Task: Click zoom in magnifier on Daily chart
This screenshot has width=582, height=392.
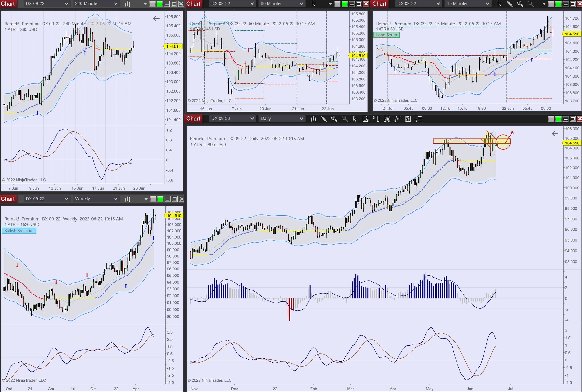Action: click(x=334, y=119)
